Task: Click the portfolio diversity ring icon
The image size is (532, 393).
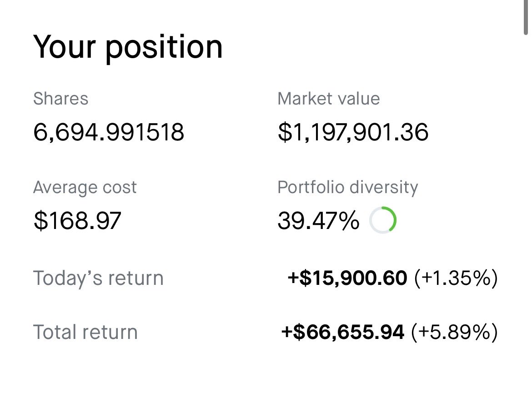Action: [383, 220]
